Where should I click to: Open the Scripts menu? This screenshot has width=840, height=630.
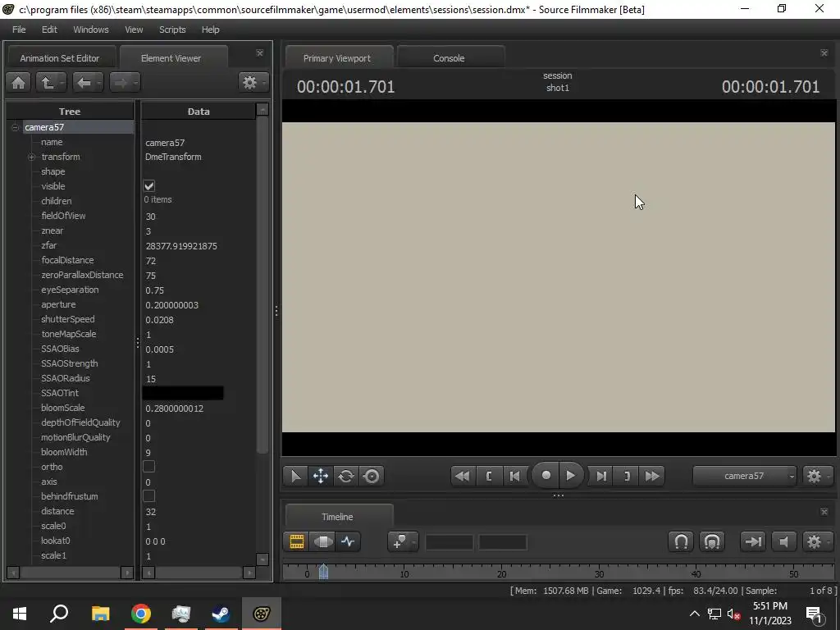(x=172, y=30)
